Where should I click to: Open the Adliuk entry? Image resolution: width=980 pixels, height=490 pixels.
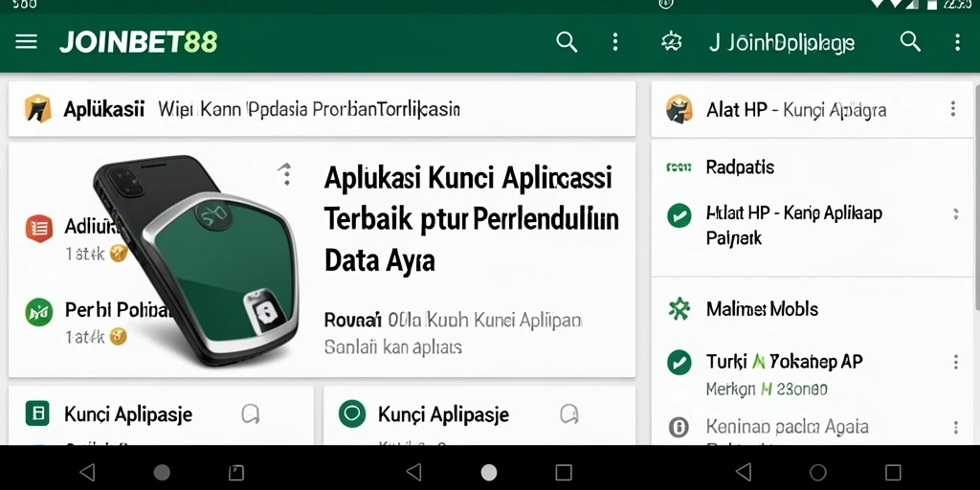(x=92, y=226)
